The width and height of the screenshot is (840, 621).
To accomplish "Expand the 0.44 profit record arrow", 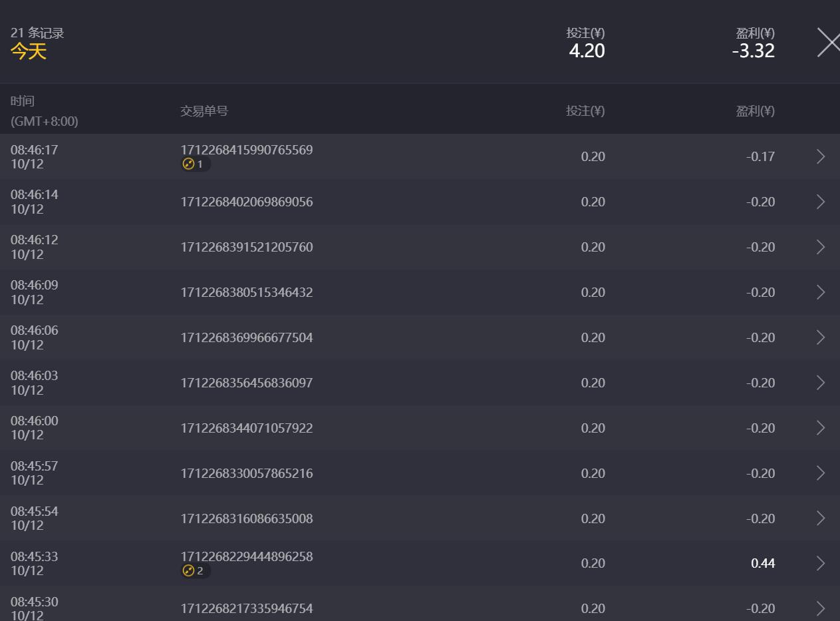I will (821, 563).
